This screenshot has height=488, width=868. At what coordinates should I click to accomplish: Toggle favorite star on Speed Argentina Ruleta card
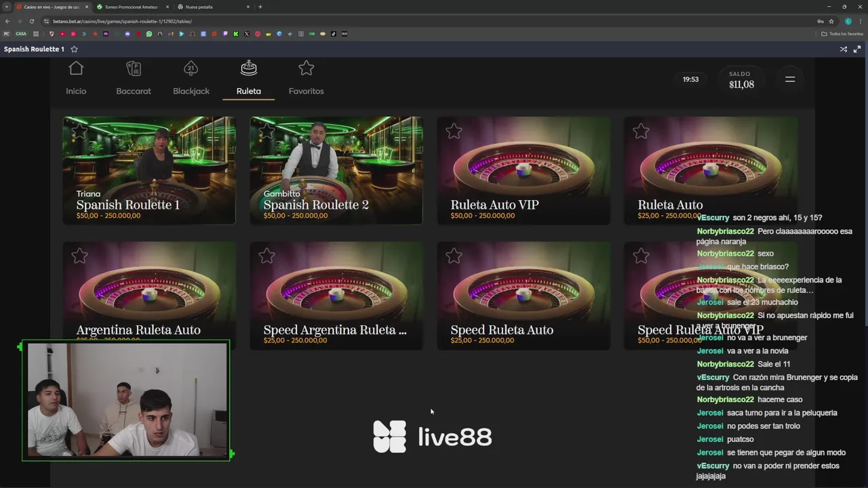pyautogui.click(x=267, y=256)
